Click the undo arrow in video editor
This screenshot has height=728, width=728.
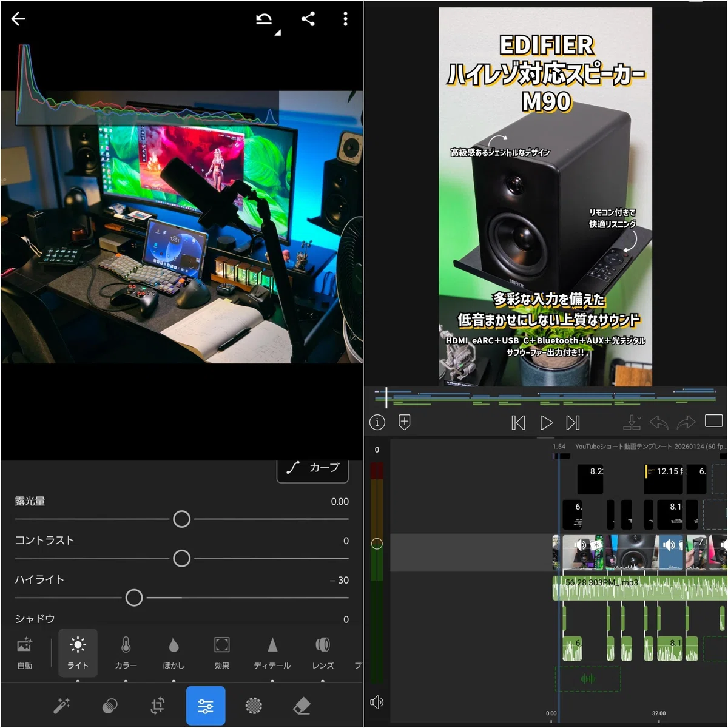[x=659, y=422]
